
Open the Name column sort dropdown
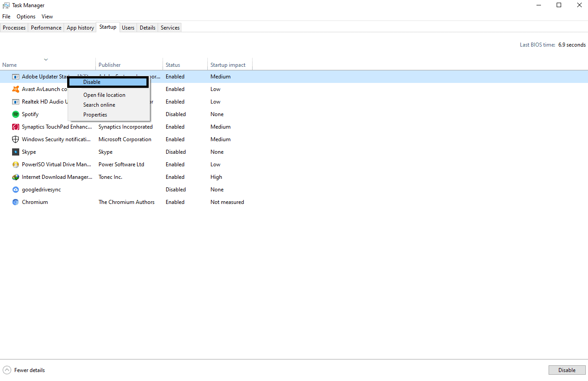(46, 59)
